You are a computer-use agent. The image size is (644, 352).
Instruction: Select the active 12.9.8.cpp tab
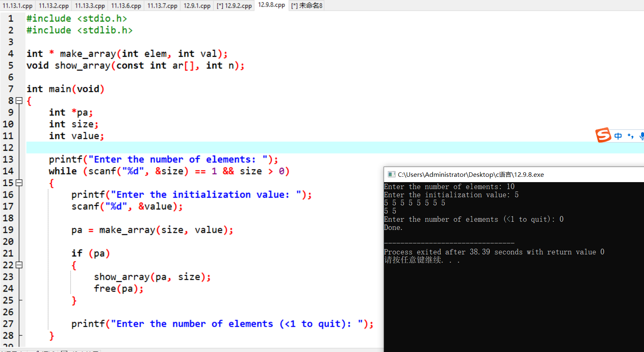pos(271,5)
